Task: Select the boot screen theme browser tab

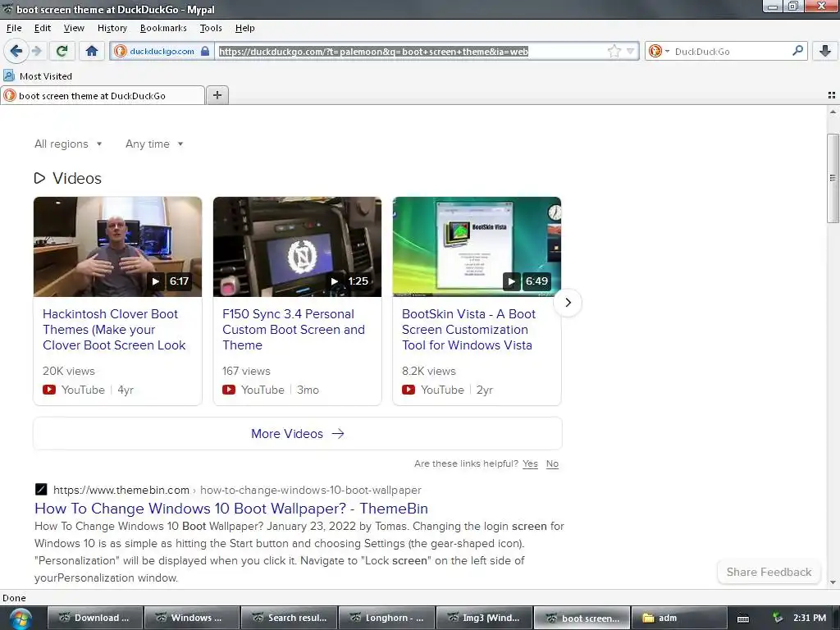Action: [103, 95]
